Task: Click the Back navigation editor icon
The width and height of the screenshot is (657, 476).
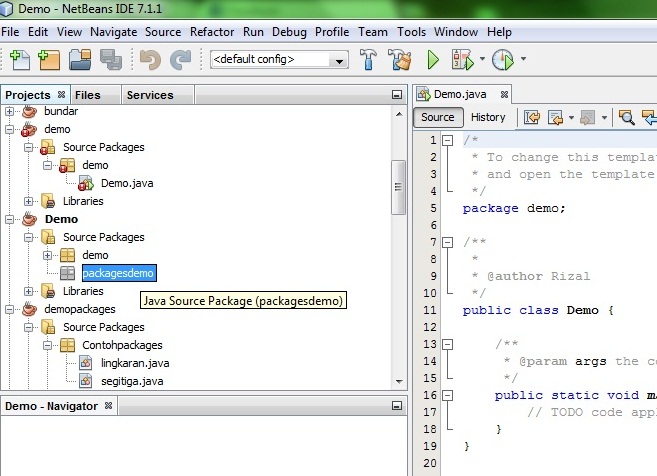Action: [x=555, y=118]
